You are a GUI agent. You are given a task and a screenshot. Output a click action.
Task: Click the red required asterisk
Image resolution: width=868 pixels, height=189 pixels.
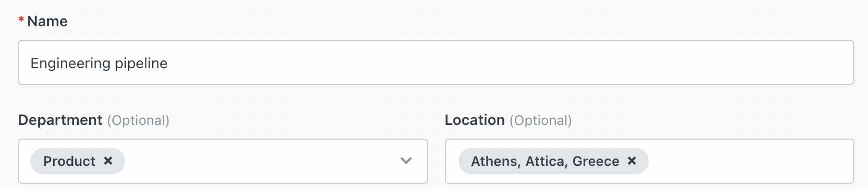pyautogui.click(x=21, y=20)
